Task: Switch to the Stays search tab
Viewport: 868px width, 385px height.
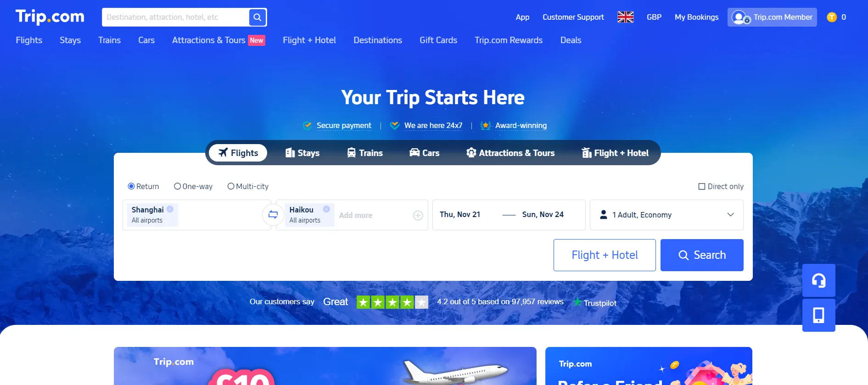Action: click(x=302, y=153)
